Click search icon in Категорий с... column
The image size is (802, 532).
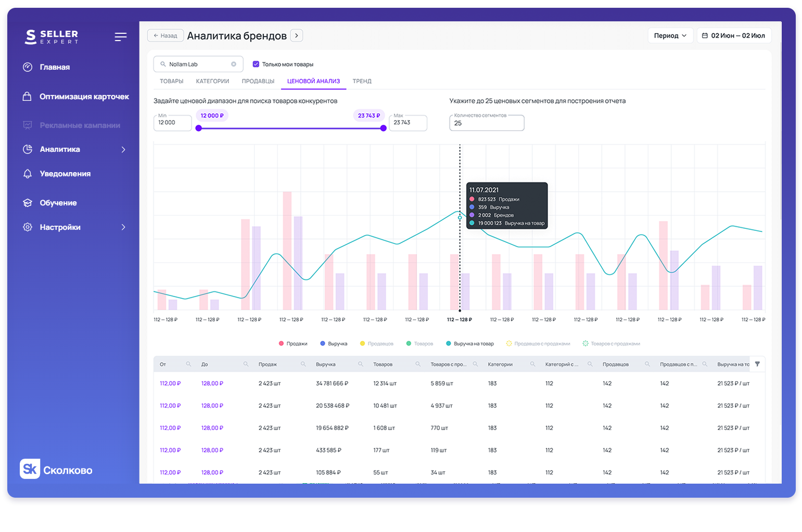click(x=590, y=364)
